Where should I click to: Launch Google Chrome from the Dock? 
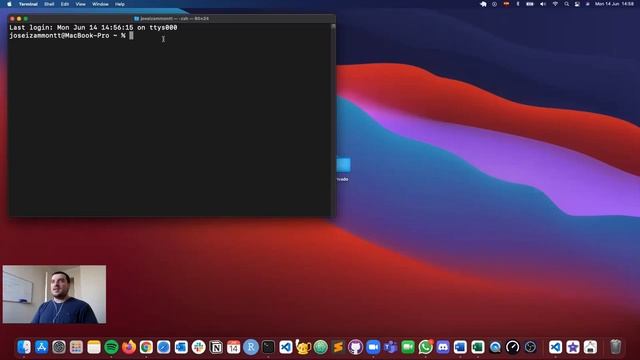[x=146, y=347]
